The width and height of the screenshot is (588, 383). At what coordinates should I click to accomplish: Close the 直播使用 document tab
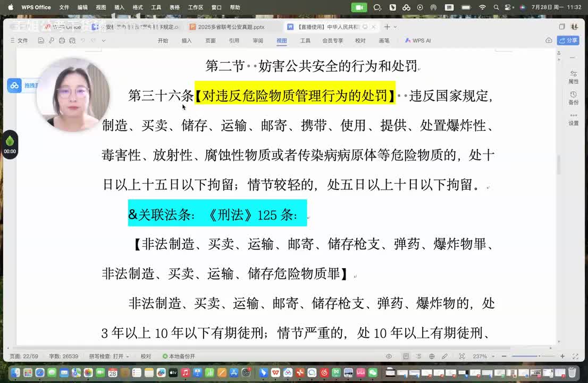[x=374, y=27]
